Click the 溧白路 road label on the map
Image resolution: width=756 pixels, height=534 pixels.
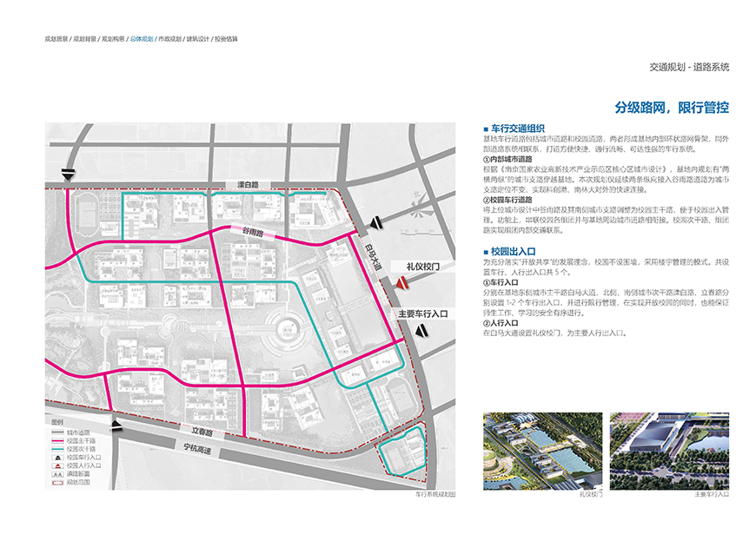249,185
